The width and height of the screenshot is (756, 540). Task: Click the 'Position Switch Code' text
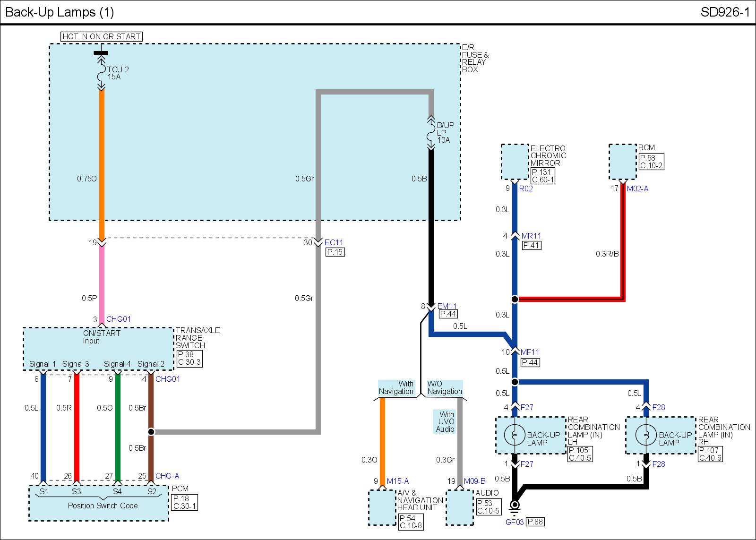point(103,506)
